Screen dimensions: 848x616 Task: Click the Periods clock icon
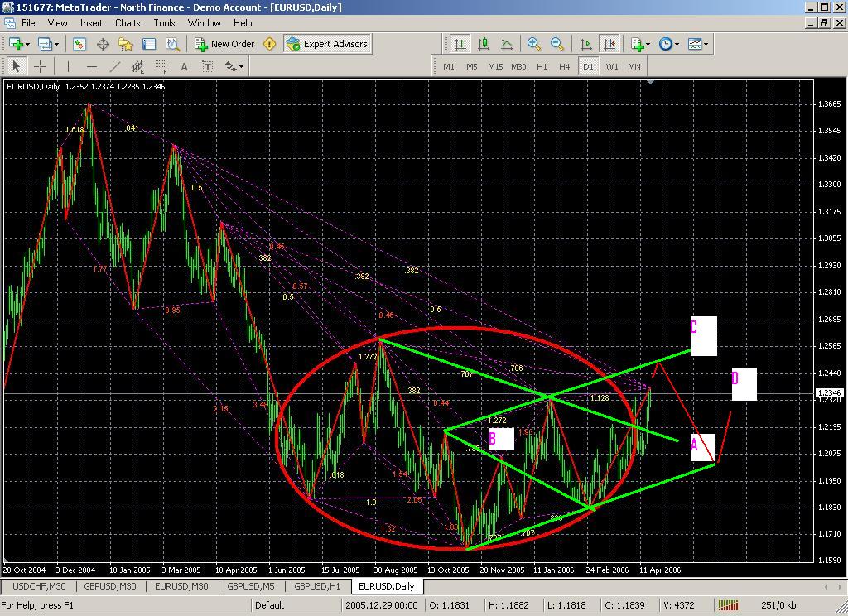point(666,45)
